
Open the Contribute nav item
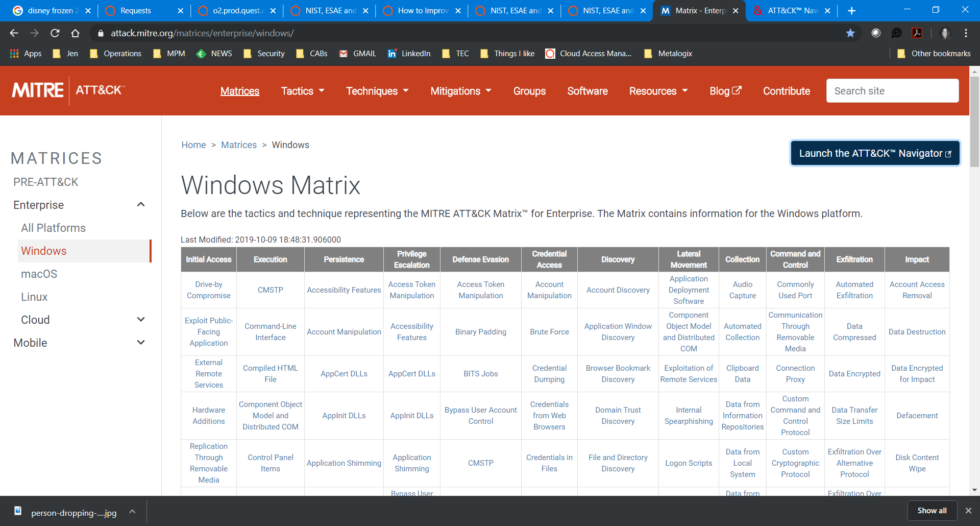(787, 91)
